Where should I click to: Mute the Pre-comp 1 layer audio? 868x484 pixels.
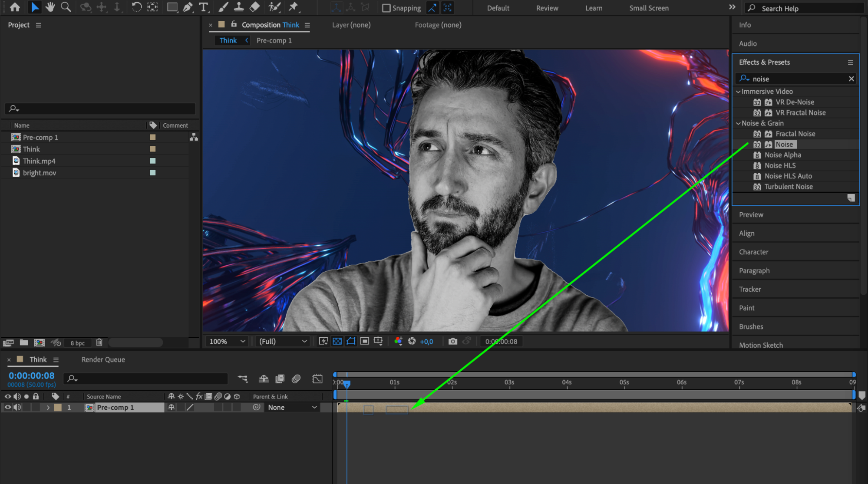click(x=17, y=407)
